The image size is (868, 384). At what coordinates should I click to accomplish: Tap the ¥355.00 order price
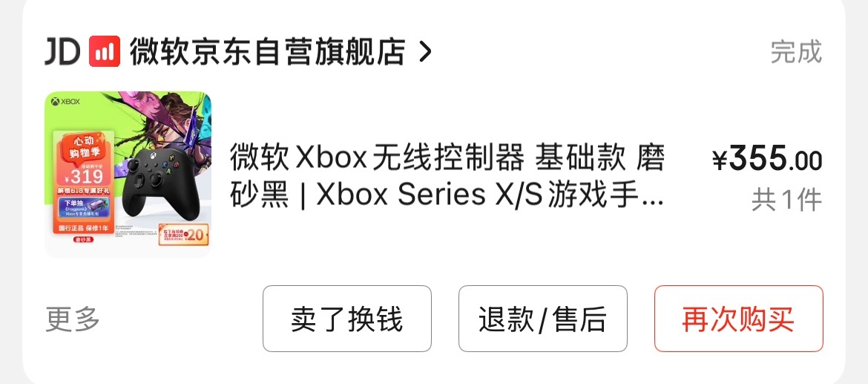point(767,158)
